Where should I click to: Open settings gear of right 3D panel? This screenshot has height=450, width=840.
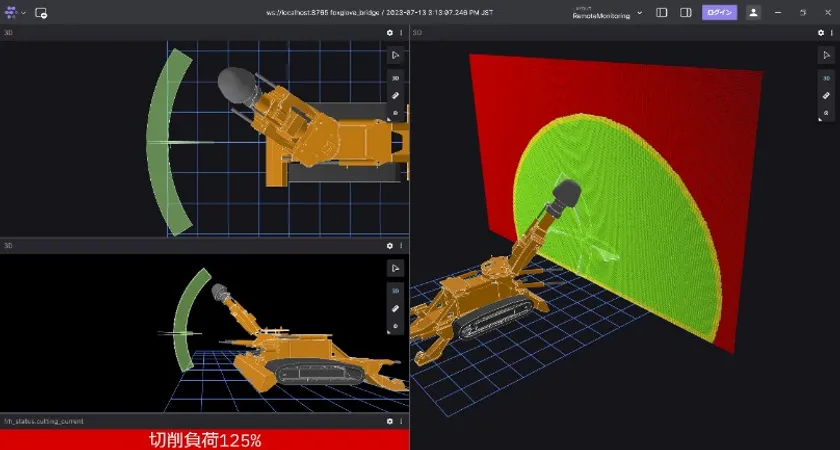coord(819,33)
